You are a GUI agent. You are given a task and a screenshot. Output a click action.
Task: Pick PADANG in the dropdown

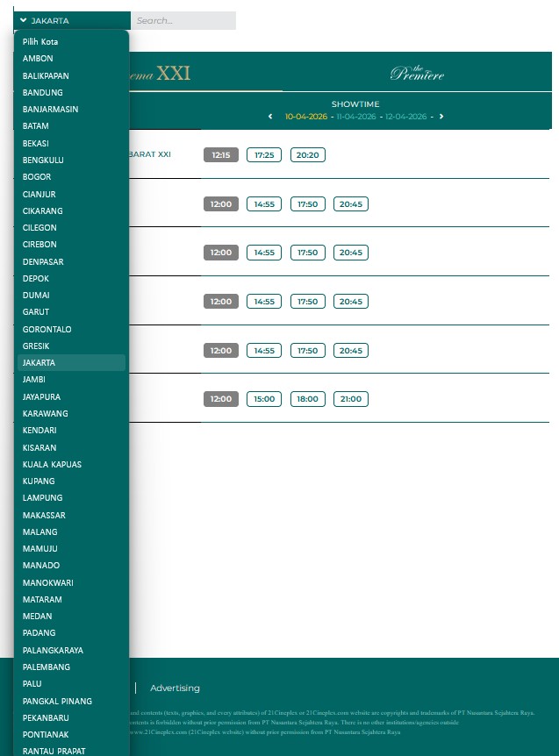(x=71, y=632)
